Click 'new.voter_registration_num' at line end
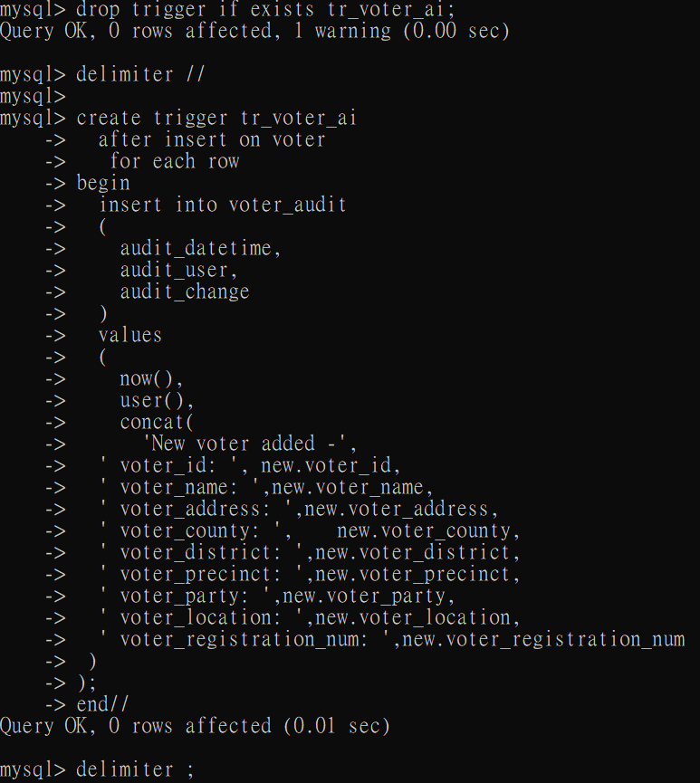The height and width of the screenshot is (783, 700). point(543,640)
